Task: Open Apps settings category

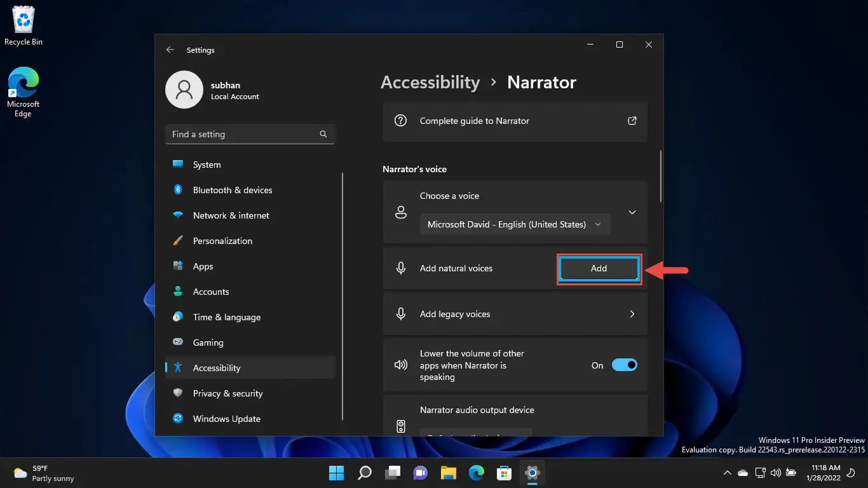Action: 250,266
